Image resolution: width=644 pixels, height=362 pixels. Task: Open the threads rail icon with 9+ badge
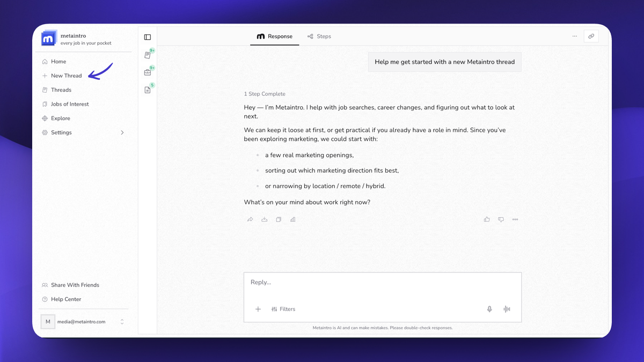148,55
